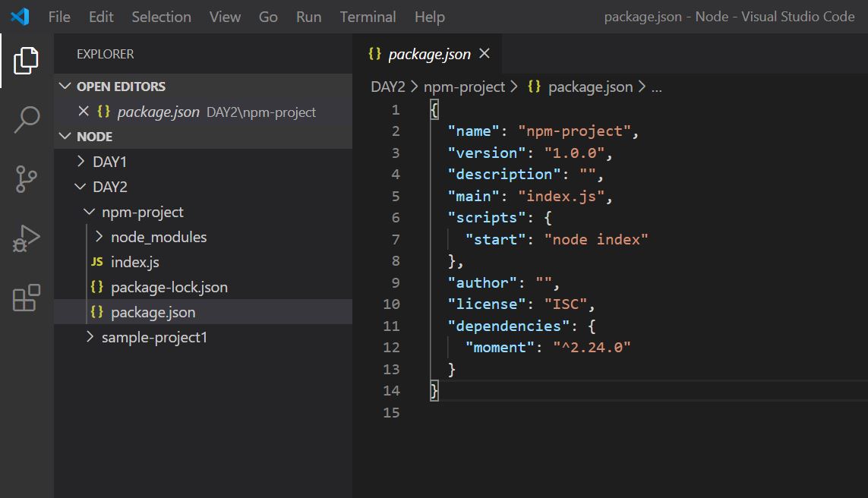
Task: Click the "ISC" license value
Action: (566, 304)
